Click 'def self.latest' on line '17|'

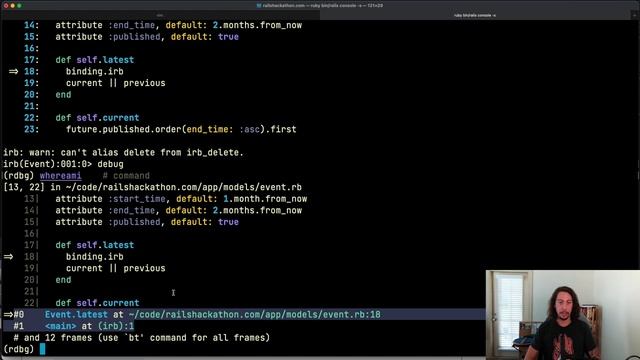95,245
